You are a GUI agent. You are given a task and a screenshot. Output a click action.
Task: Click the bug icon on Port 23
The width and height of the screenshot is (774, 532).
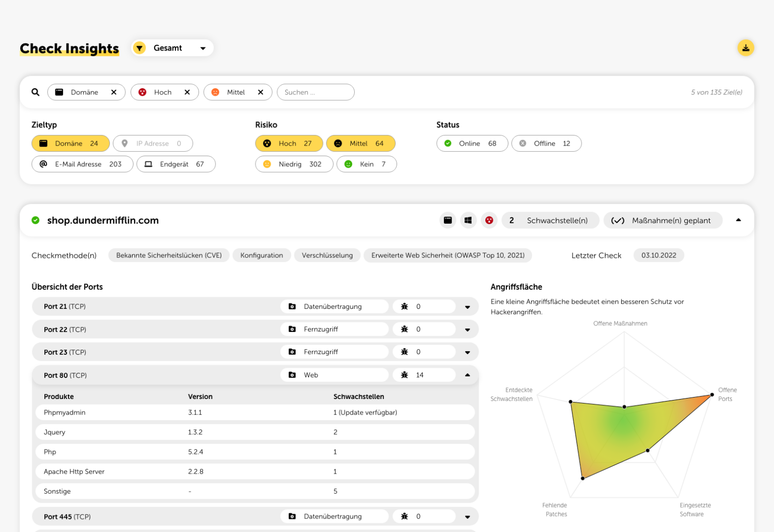[404, 352]
